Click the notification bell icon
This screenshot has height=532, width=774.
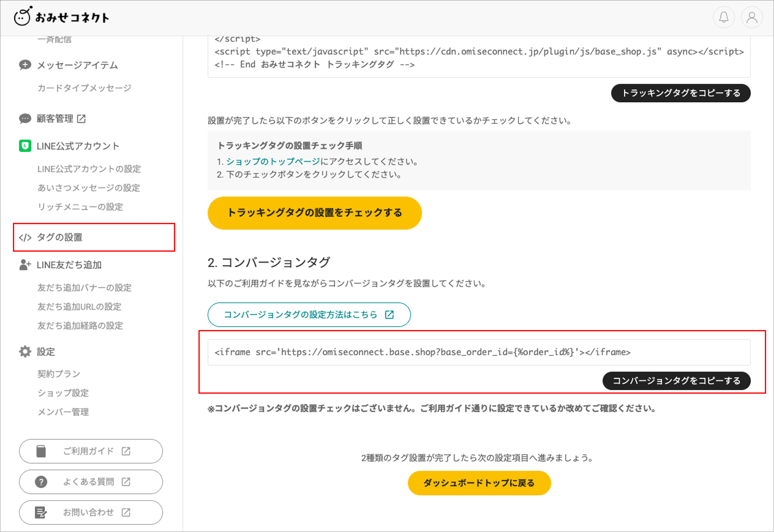tap(724, 18)
